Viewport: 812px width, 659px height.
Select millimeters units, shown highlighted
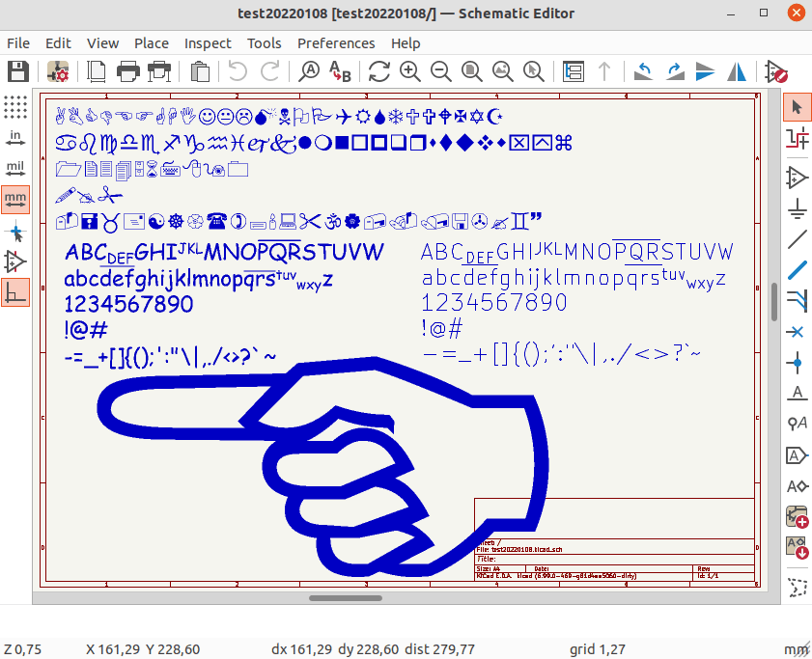15,199
